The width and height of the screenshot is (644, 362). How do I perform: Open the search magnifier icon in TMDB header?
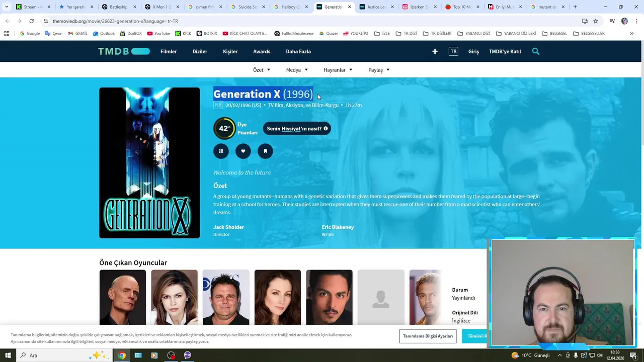[x=536, y=51]
